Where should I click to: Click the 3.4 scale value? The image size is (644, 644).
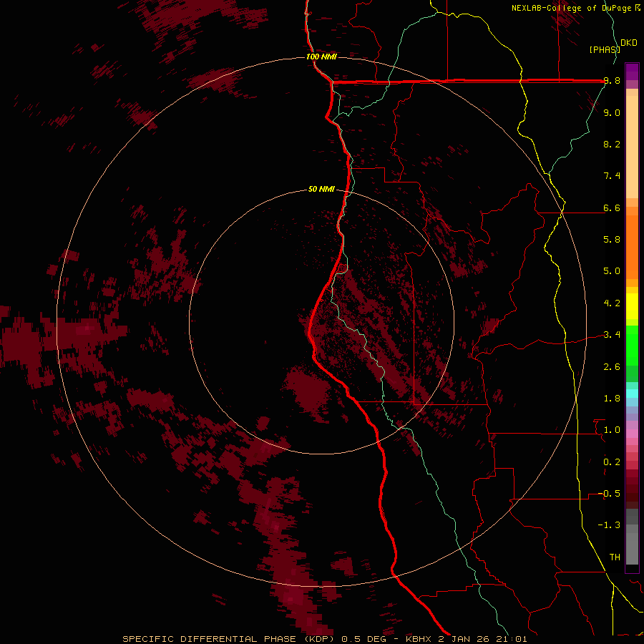click(612, 335)
